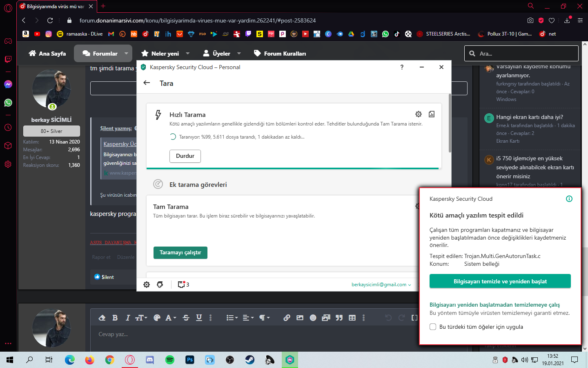Open the Opera ad blocker shield icon
Screen dimensions: 588x368
pyautogui.click(x=541, y=20)
